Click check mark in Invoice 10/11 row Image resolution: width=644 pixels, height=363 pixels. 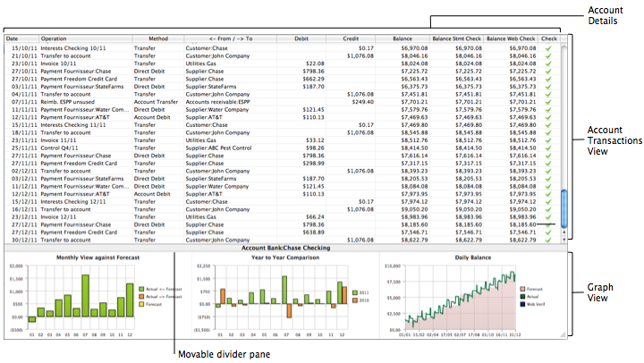tap(548, 63)
